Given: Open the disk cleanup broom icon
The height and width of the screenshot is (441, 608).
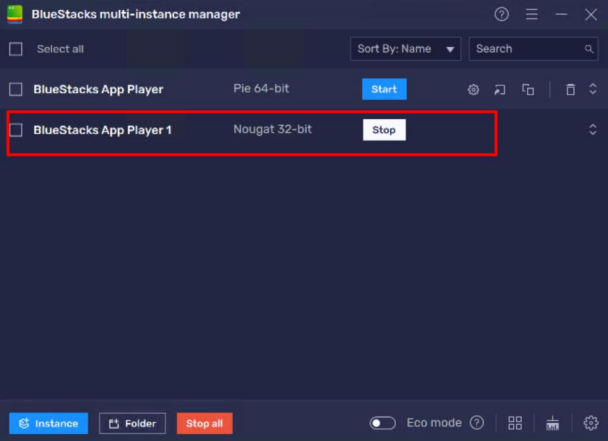Looking at the screenshot, I should pyautogui.click(x=553, y=423).
